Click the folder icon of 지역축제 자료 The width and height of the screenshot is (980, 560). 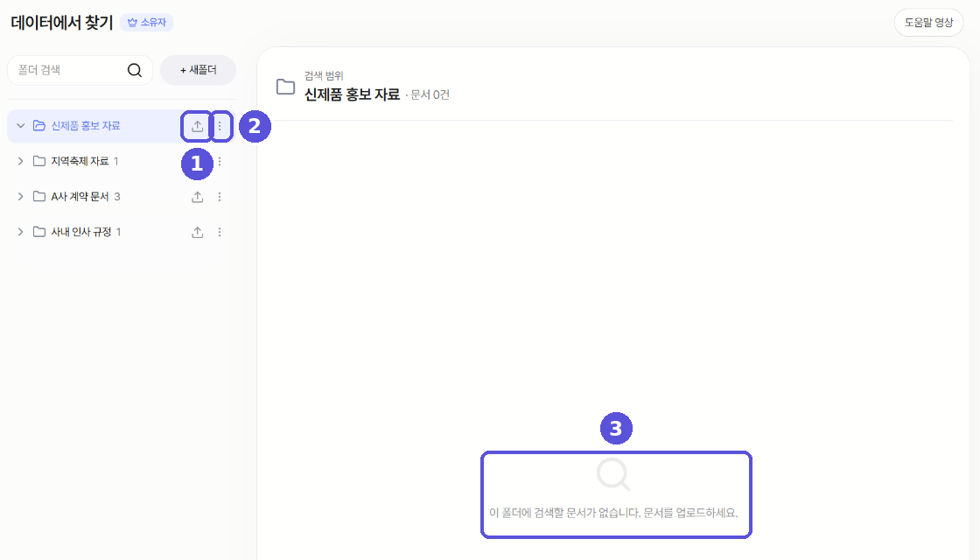pos(38,161)
